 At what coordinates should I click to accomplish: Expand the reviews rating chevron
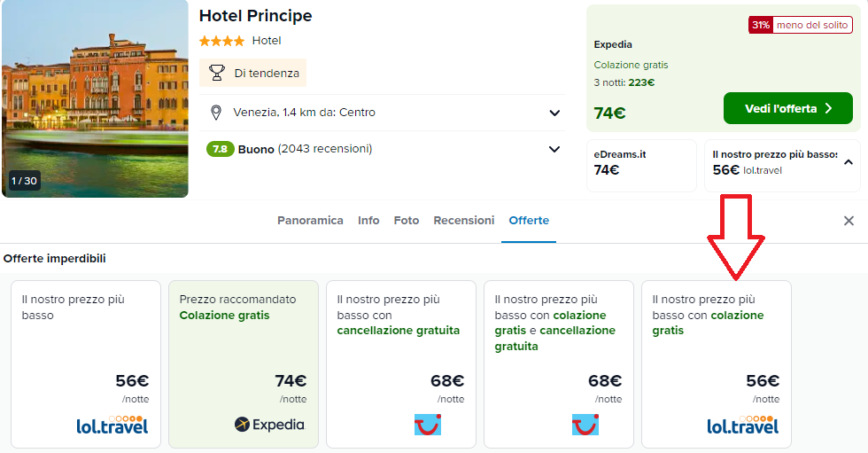[x=554, y=149]
